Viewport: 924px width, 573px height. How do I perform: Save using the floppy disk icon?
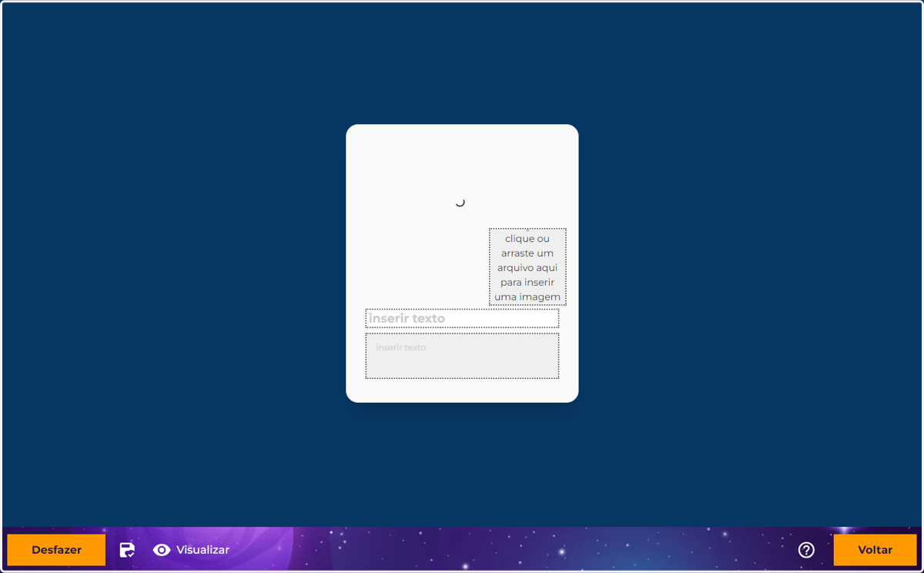tap(127, 550)
